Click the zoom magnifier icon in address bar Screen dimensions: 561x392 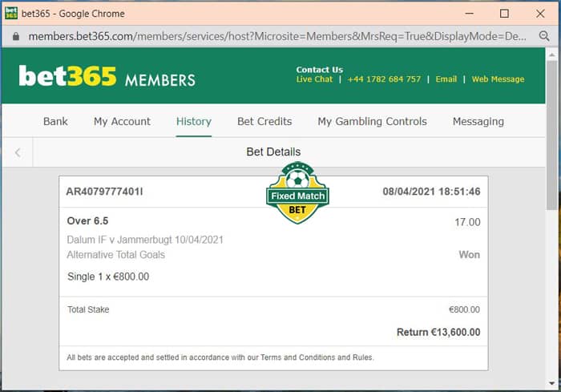pyautogui.click(x=544, y=36)
